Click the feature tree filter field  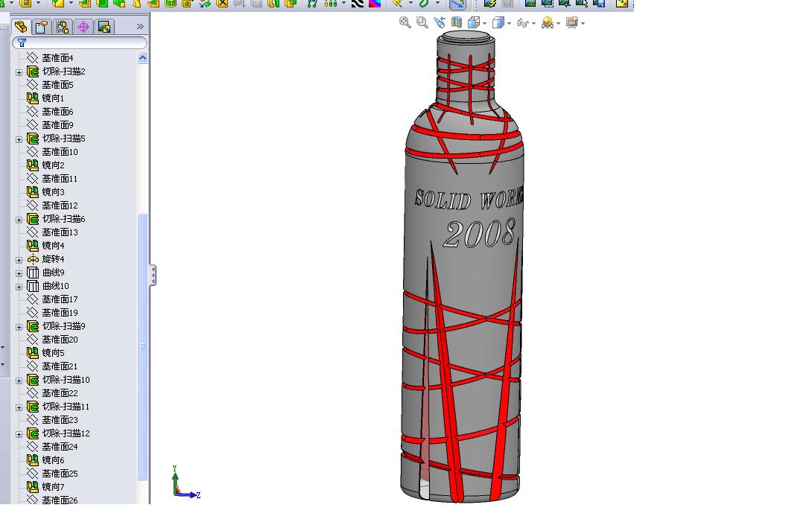[x=80, y=42]
